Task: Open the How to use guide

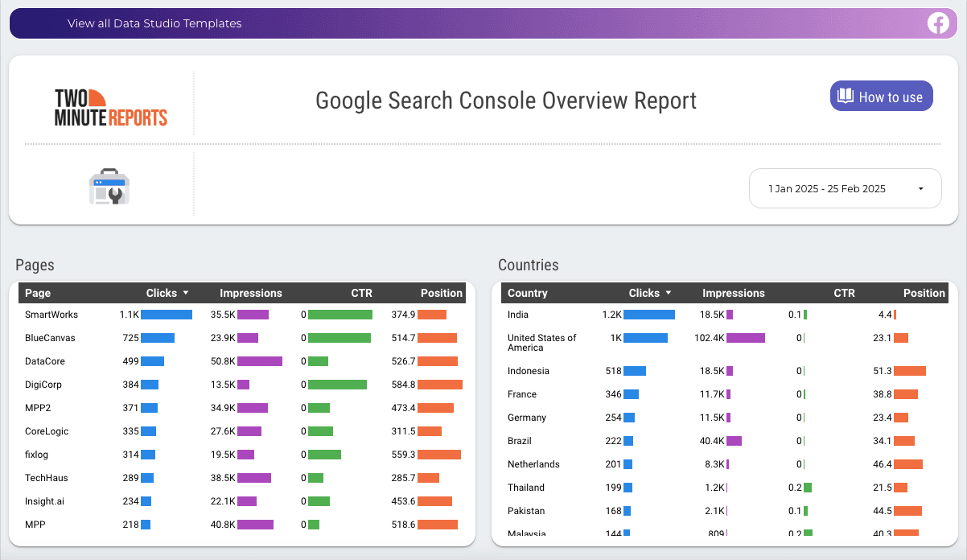Action: point(881,97)
